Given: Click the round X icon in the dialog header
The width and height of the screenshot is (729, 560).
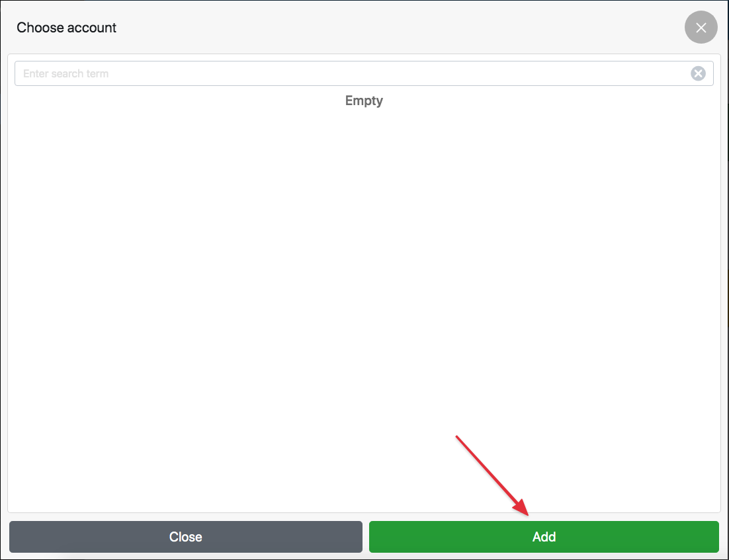Looking at the screenshot, I should coord(701,28).
